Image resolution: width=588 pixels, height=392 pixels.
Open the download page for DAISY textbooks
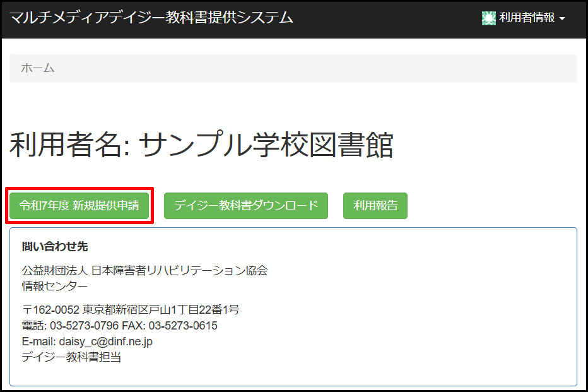point(246,205)
